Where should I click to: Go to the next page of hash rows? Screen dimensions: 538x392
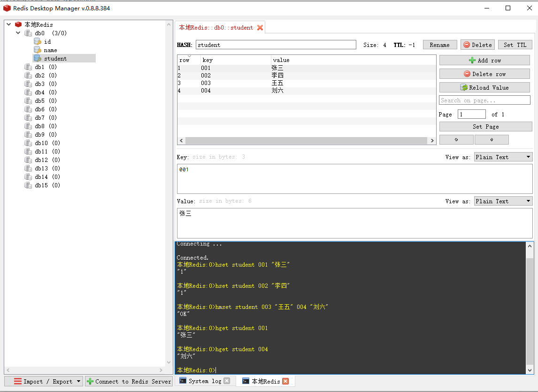[492, 140]
